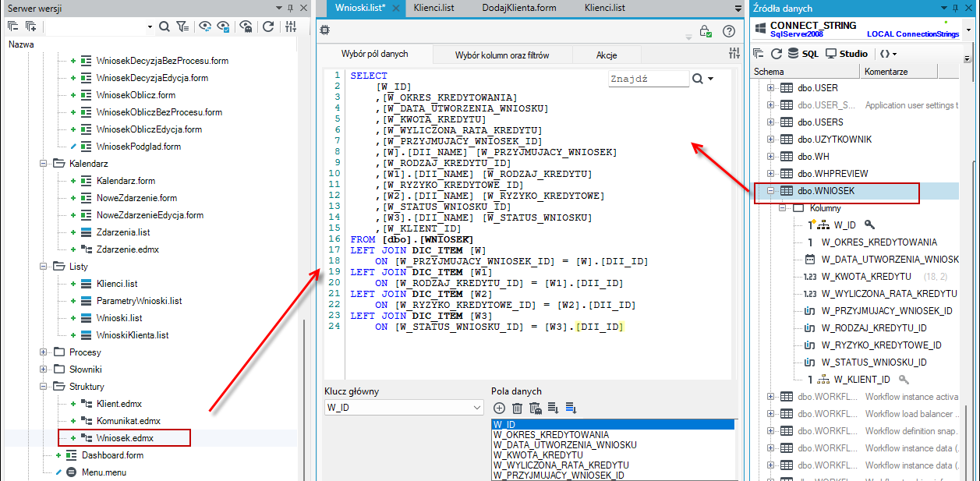Add a new data field with plus icon
This screenshot has height=481, width=980.
pos(499,408)
